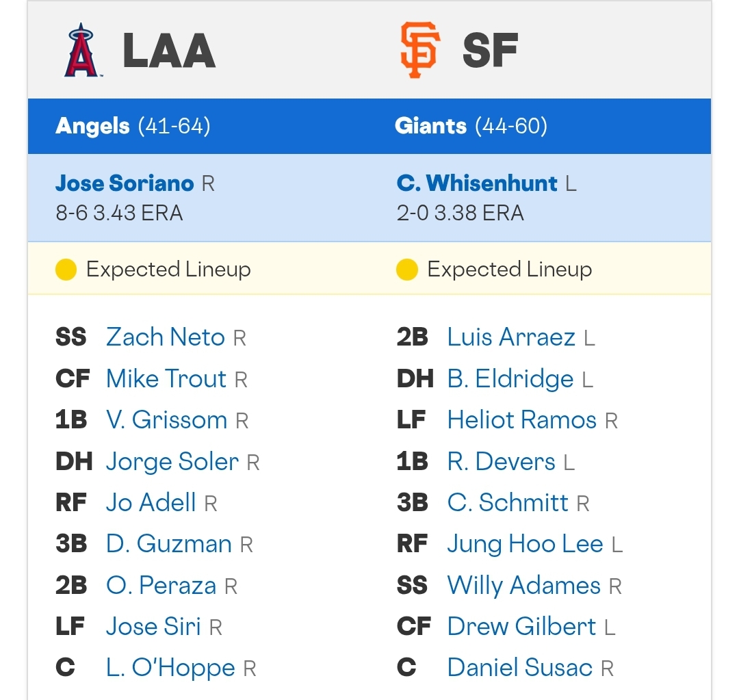Open Mike Trout player page

(166, 378)
